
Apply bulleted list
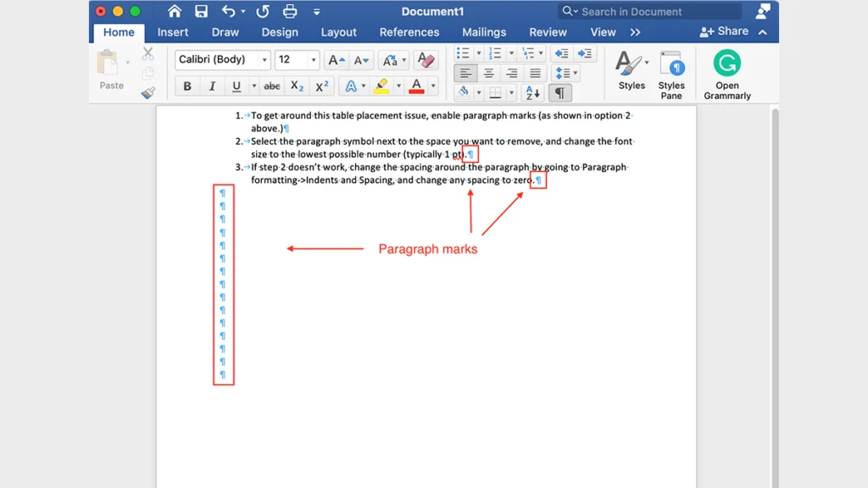pyautogui.click(x=463, y=53)
